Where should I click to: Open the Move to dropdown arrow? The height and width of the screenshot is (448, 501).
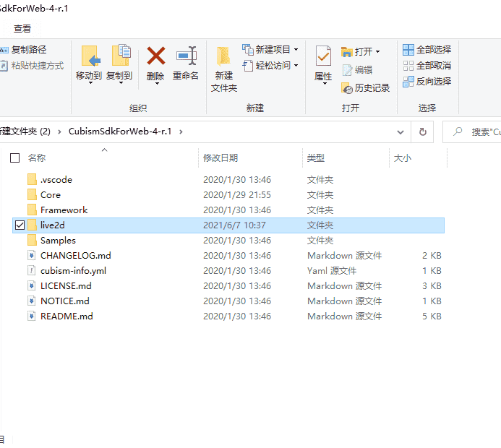(x=90, y=83)
